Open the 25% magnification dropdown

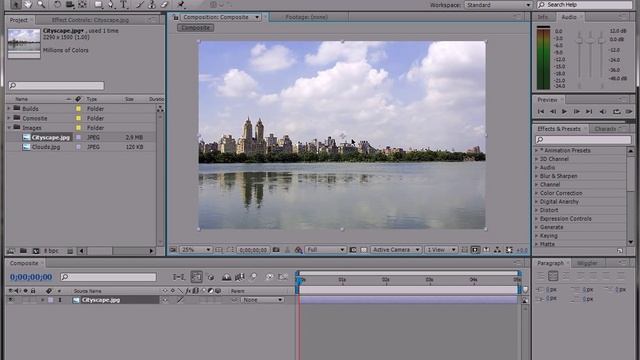[x=196, y=249]
